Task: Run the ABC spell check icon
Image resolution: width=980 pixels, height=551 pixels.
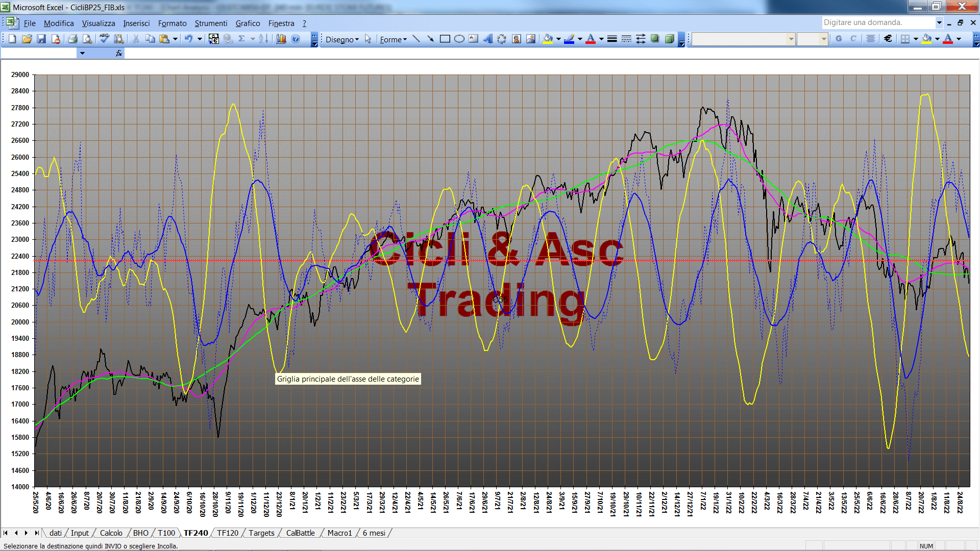Action: [104, 39]
